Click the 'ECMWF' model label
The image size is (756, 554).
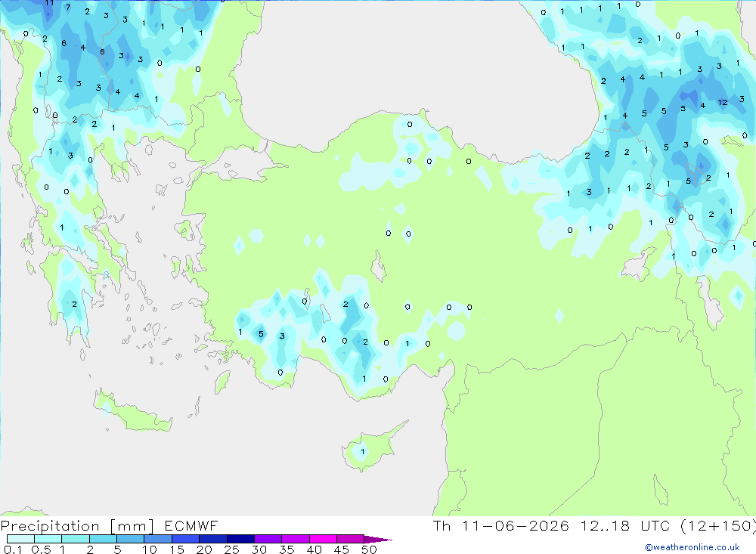(x=191, y=526)
